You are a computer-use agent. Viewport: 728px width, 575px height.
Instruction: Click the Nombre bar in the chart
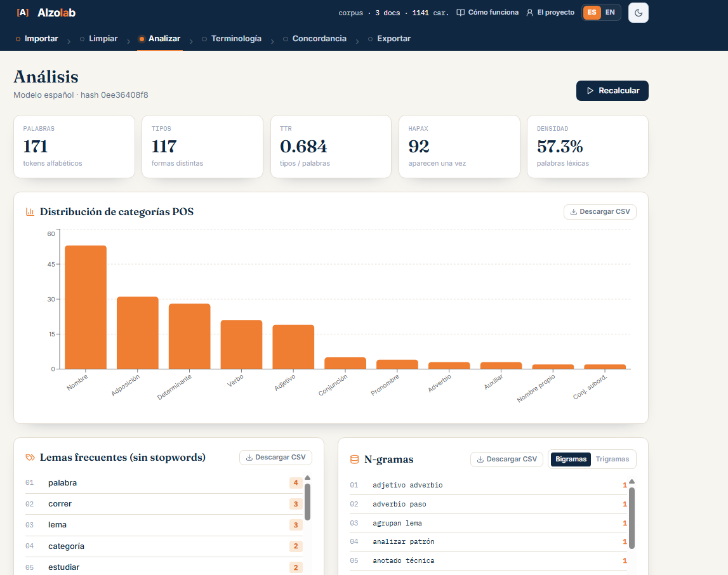[x=86, y=307]
